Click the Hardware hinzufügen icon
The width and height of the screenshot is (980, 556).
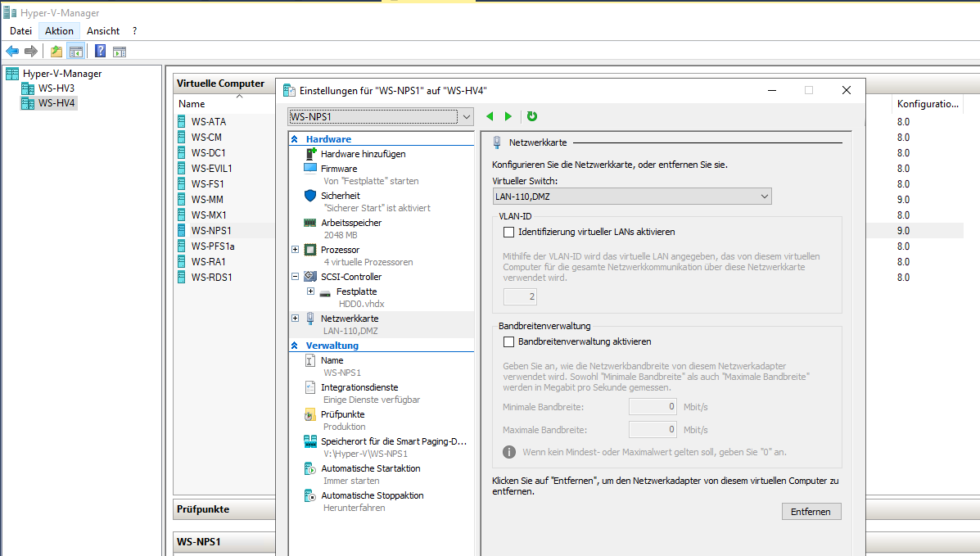310,154
